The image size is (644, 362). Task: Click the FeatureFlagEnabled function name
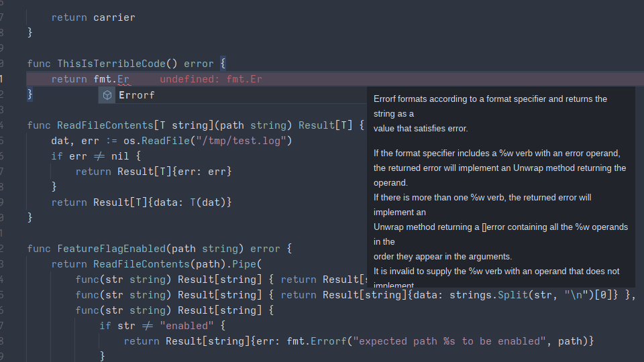(x=111, y=249)
